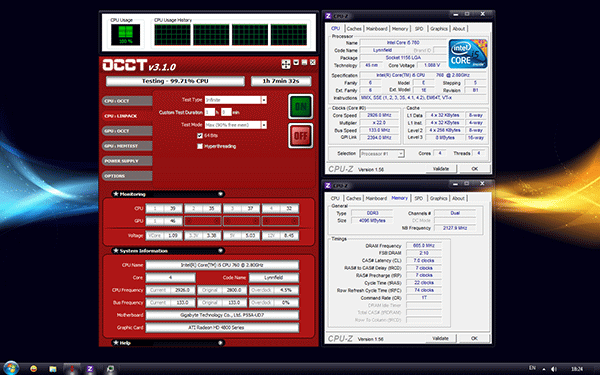Open the Processor #1 selection dropdown
Image resolution: width=600 pixels, height=375 pixels.
click(x=400, y=153)
